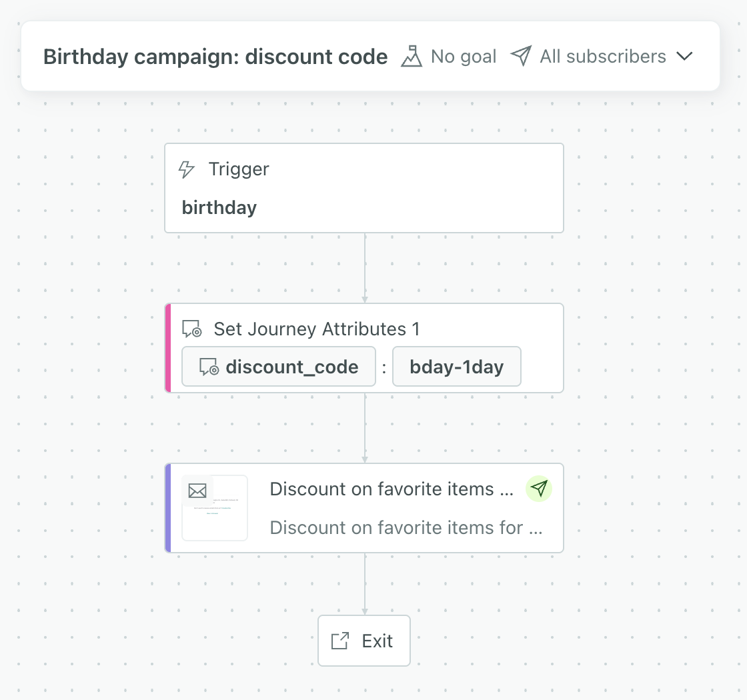The image size is (747, 700).
Task: Click the Trigger lightning bolt icon
Action: tap(187, 169)
